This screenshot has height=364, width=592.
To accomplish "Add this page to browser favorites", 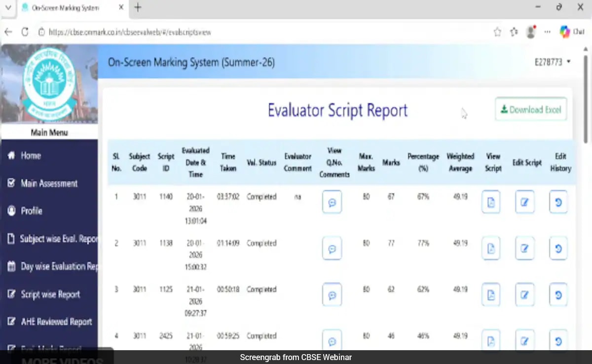I will pyautogui.click(x=497, y=32).
